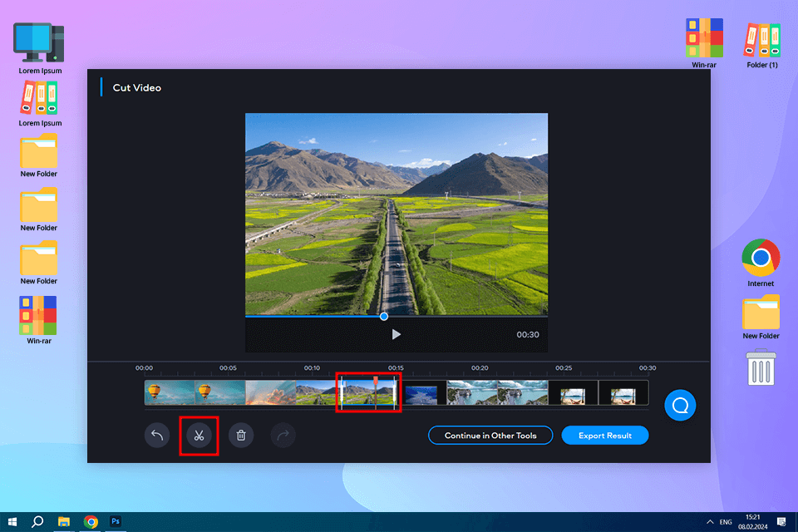Open the Internet Chrome desktop icon
The image size is (798, 532).
pos(761,263)
